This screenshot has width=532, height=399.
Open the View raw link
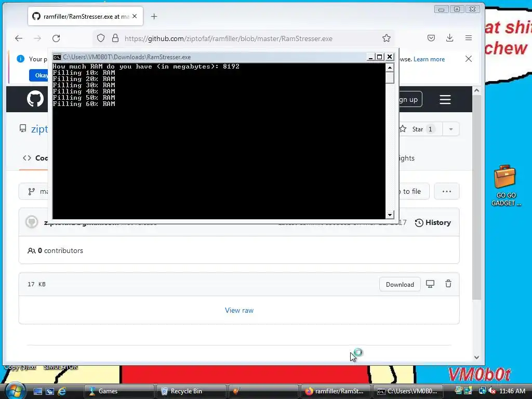click(239, 310)
